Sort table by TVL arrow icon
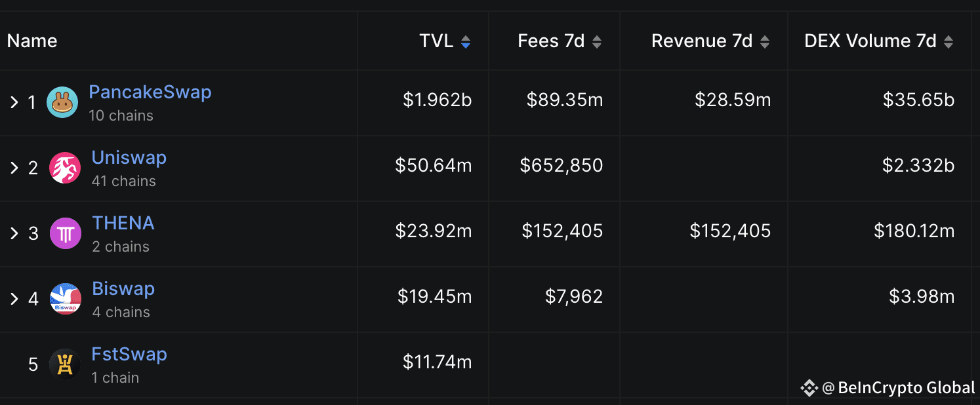Screen dimensions: 980x405 [466, 42]
